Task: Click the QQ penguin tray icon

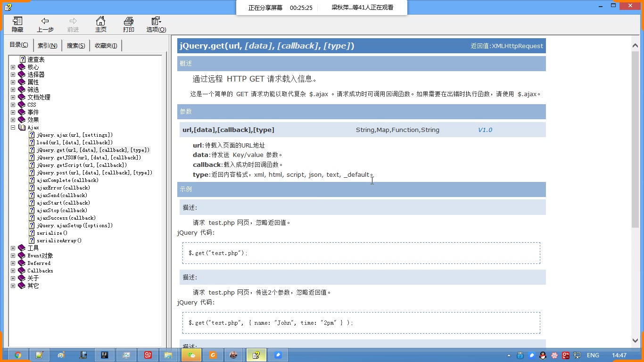Action: point(543,355)
